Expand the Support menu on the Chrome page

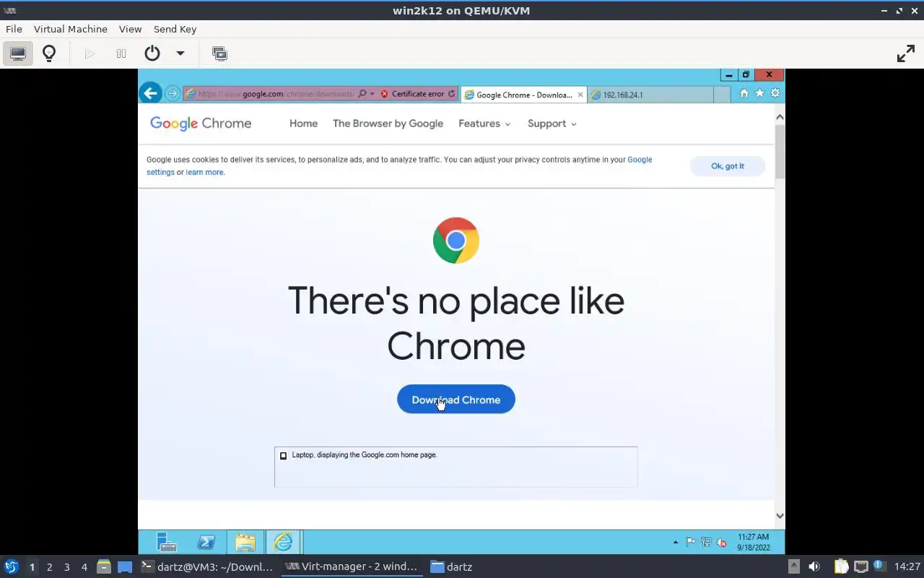pos(552,124)
